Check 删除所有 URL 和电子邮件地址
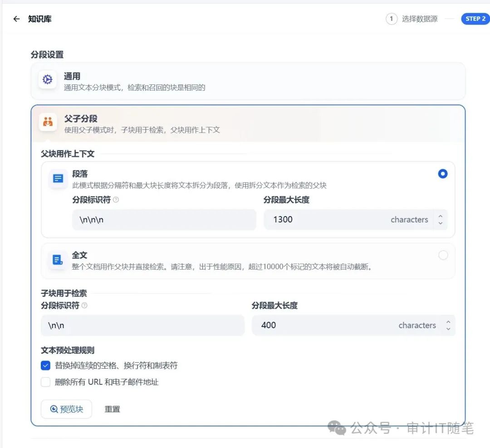490x448 pixels. 46,382
